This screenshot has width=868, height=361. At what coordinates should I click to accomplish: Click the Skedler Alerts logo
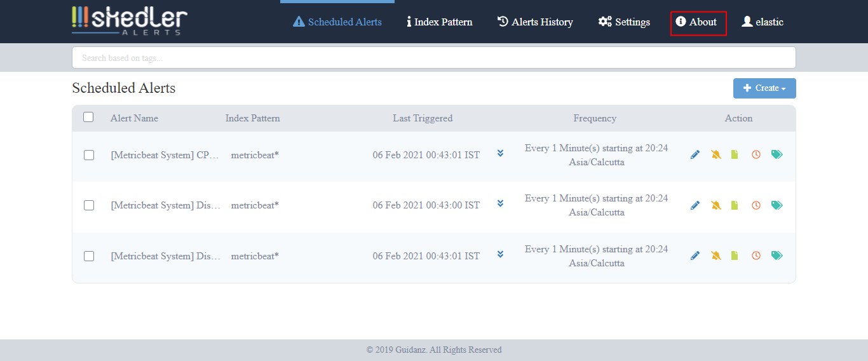130,21
